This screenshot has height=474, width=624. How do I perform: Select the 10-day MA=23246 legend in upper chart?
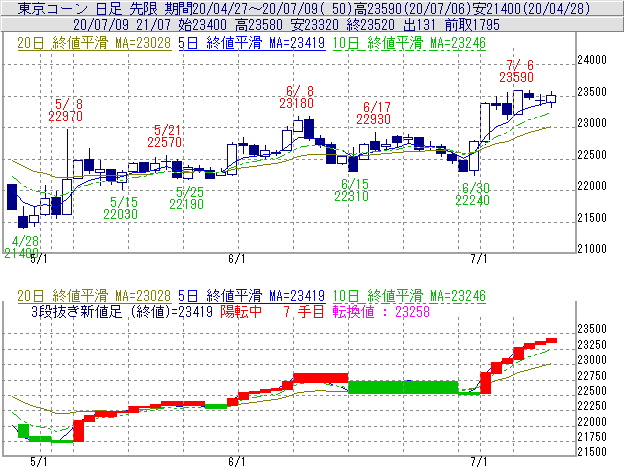tap(409, 43)
